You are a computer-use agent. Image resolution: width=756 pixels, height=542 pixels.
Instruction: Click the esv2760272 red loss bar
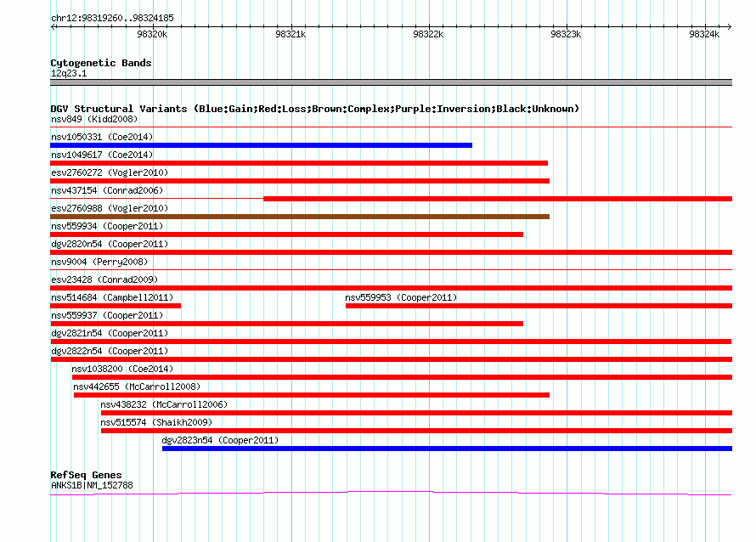click(300, 181)
